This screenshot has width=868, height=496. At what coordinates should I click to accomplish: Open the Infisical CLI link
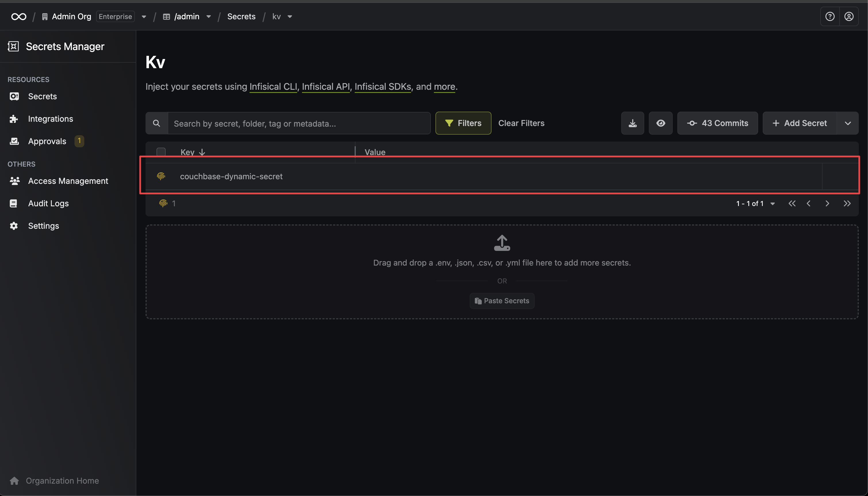273,87
